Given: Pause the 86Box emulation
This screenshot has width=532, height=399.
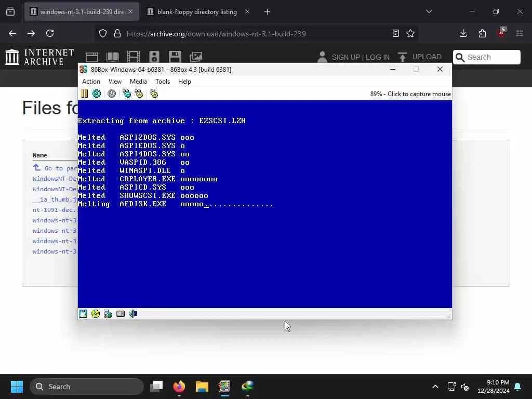Looking at the screenshot, I should tap(85, 94).
